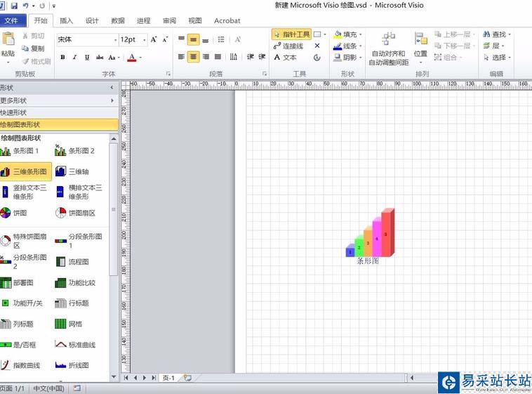Toggle the 指针工具 pointer tool
This screenshot has height=394, width=532.
[x=291, y=34]
